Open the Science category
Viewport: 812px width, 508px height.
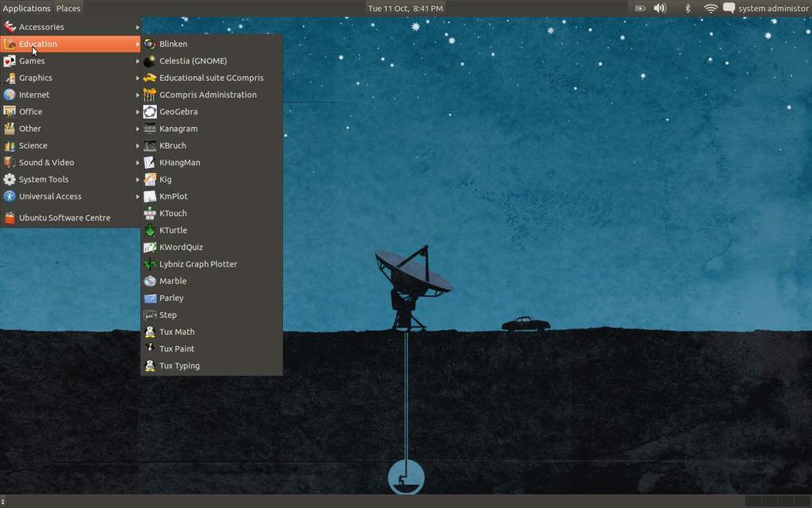coord(71,146)
